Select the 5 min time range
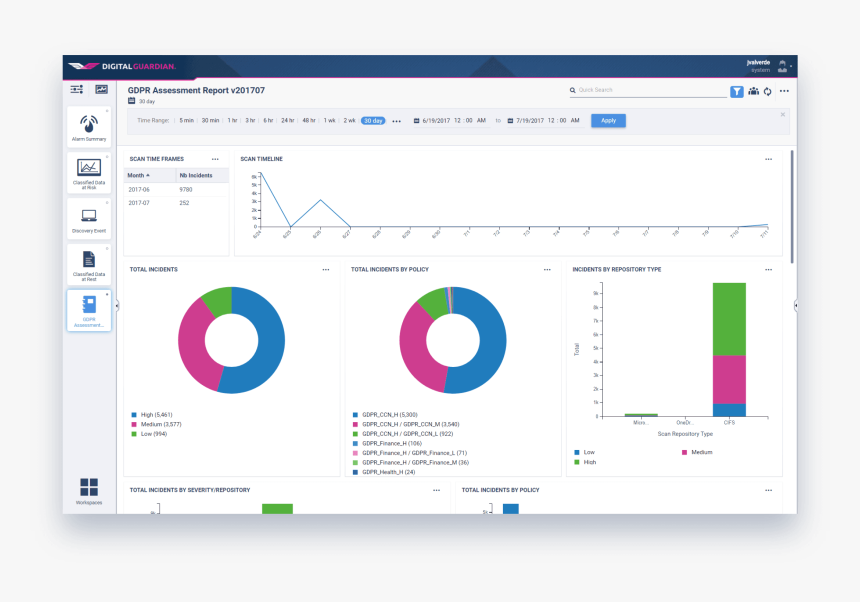860x602 pixels. point(186,121)
